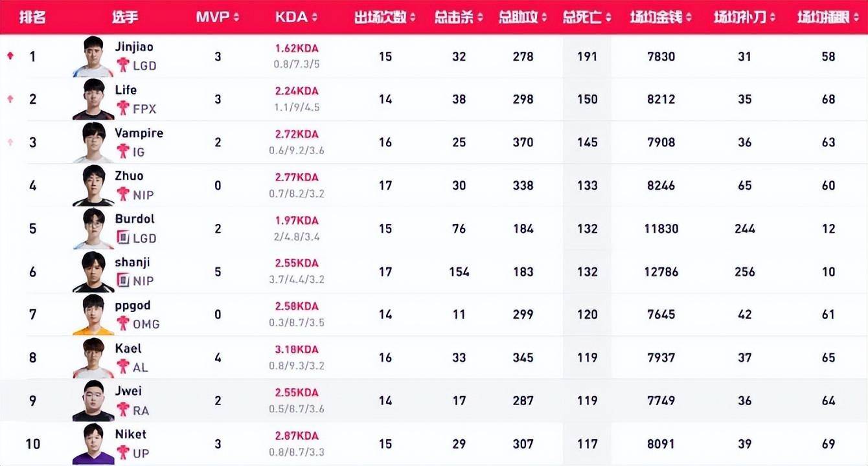The height and width of the screenshot is (466, 868).
Task: Click the role icon next to UP
Action: (x=122, y=453)
